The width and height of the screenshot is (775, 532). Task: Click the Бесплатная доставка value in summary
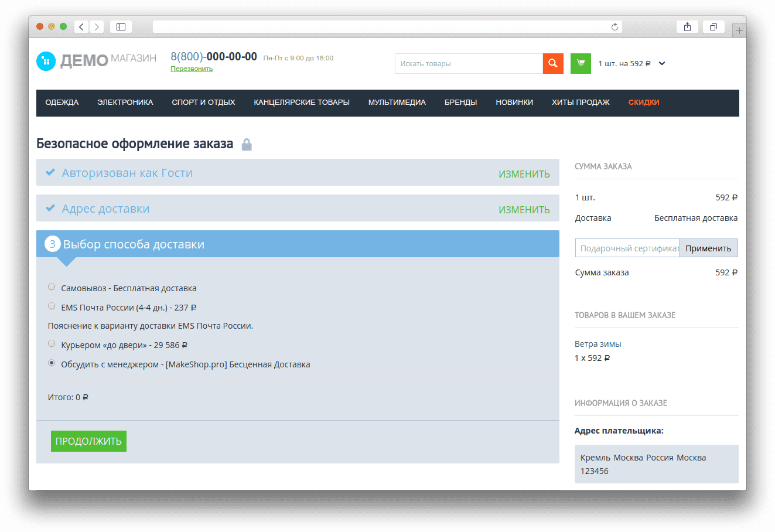click(696, 218)
